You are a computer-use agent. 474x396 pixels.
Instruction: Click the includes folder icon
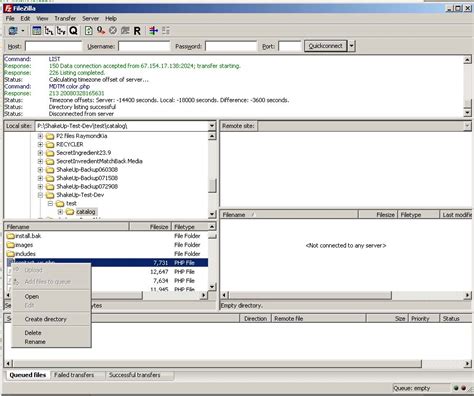(x=11, y=254)
